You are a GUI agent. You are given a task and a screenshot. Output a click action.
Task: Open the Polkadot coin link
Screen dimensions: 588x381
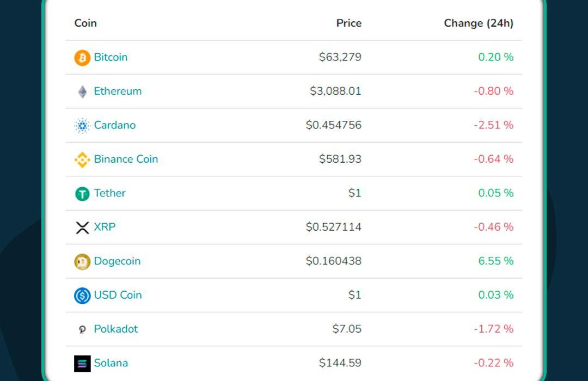[x=116, y=329]
